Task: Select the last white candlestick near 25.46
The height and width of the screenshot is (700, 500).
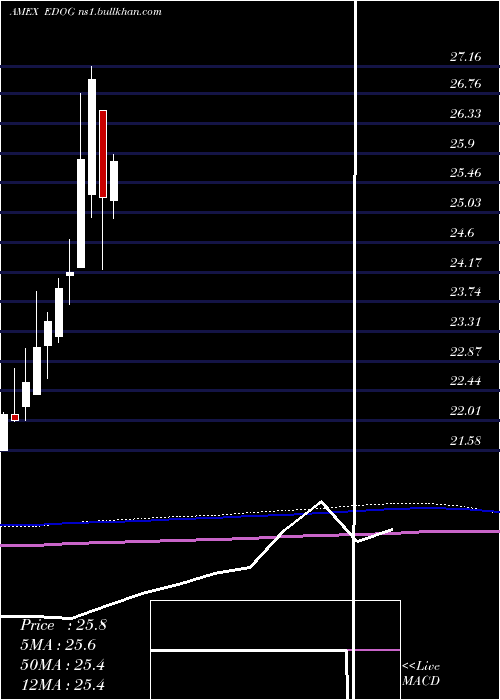Action: [114, 181]
